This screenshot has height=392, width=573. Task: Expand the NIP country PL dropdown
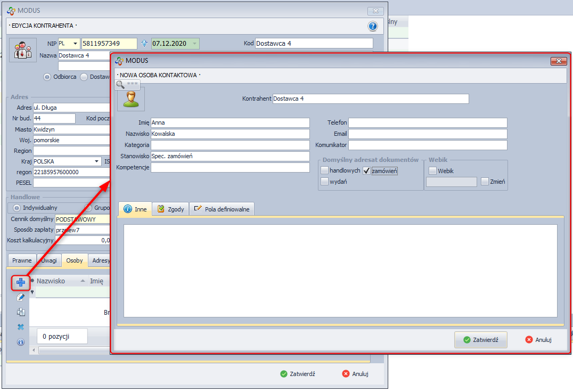pos(75,44)
